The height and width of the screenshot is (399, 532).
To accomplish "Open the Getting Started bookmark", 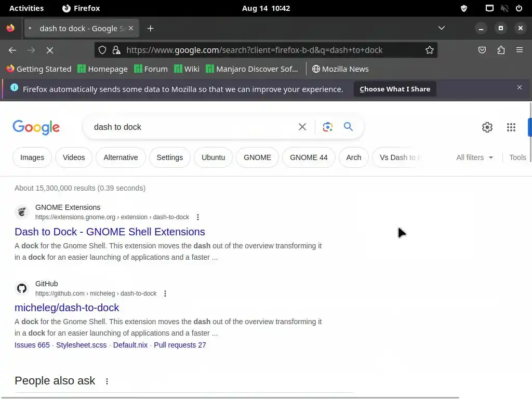I will [38, 69].
